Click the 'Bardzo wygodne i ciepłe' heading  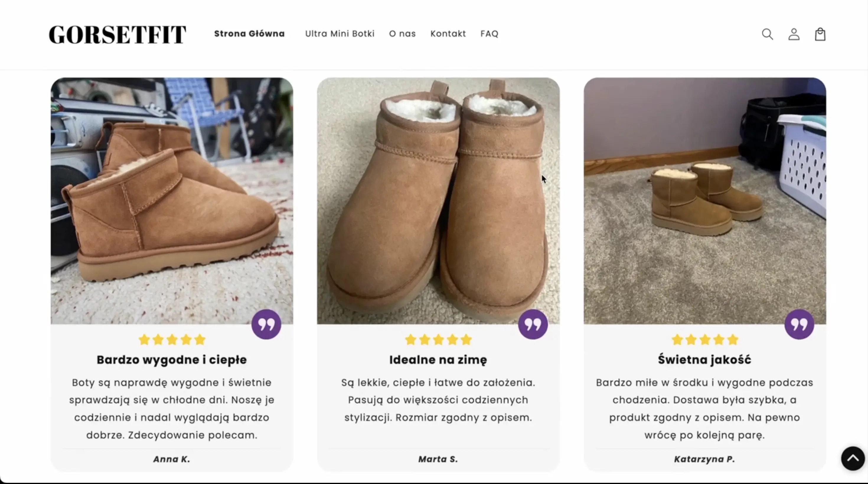172,360
